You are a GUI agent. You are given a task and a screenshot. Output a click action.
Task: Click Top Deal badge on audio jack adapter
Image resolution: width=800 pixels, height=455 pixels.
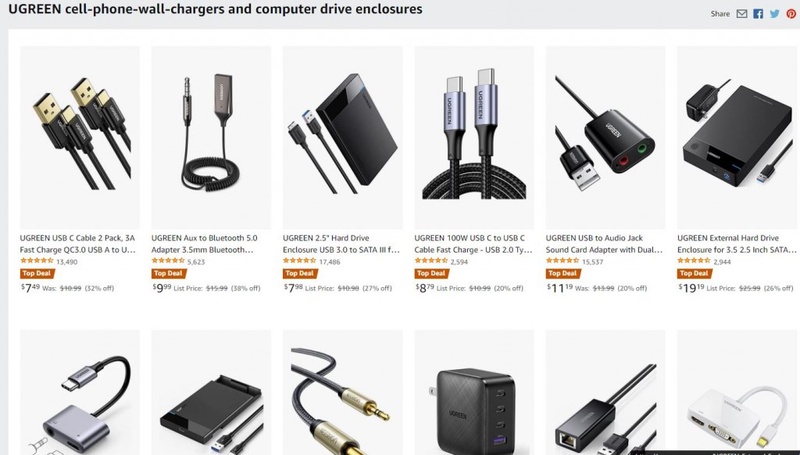coord(562,273)
